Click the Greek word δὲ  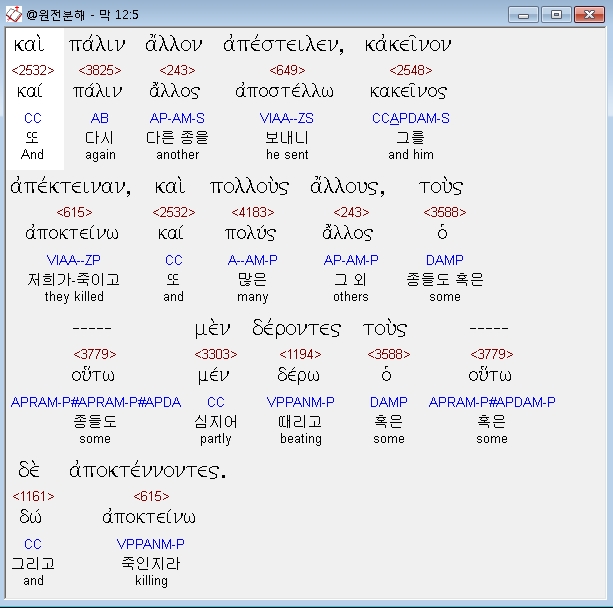click(29, 470)
